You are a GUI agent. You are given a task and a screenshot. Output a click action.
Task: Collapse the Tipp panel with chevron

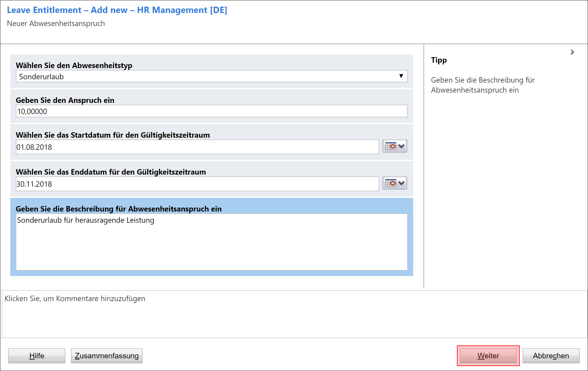(x=572, y=52)
